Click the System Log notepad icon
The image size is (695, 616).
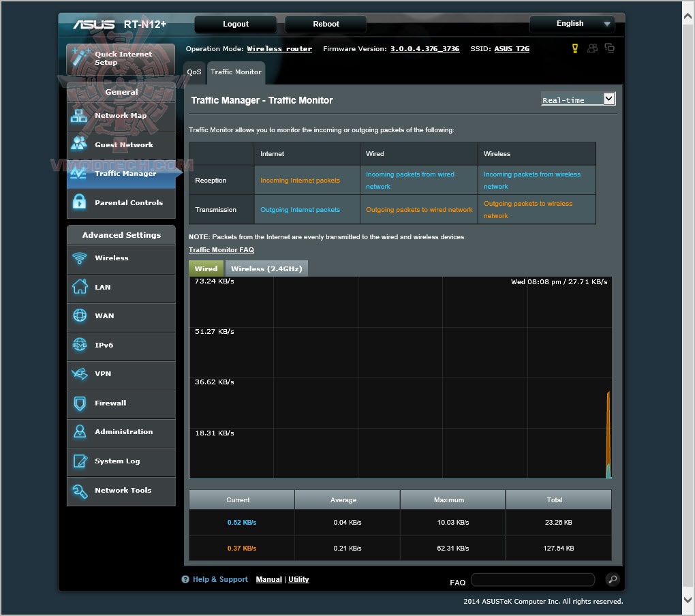80,461
